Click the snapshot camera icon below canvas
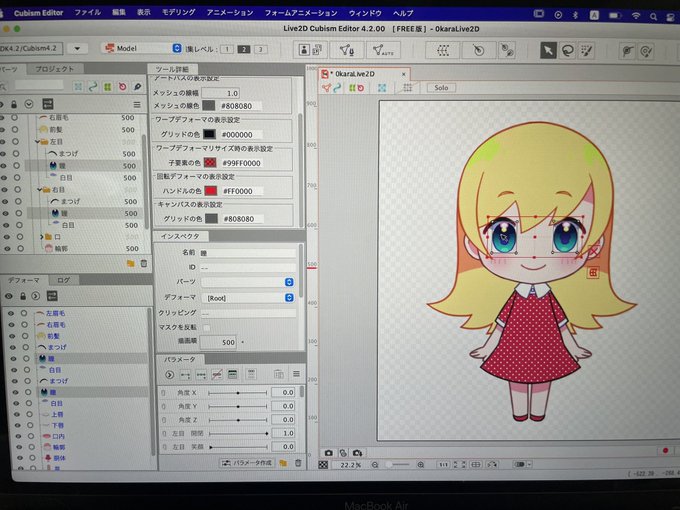680x510 pixels. pyautogui.click(x=328, y=453)
